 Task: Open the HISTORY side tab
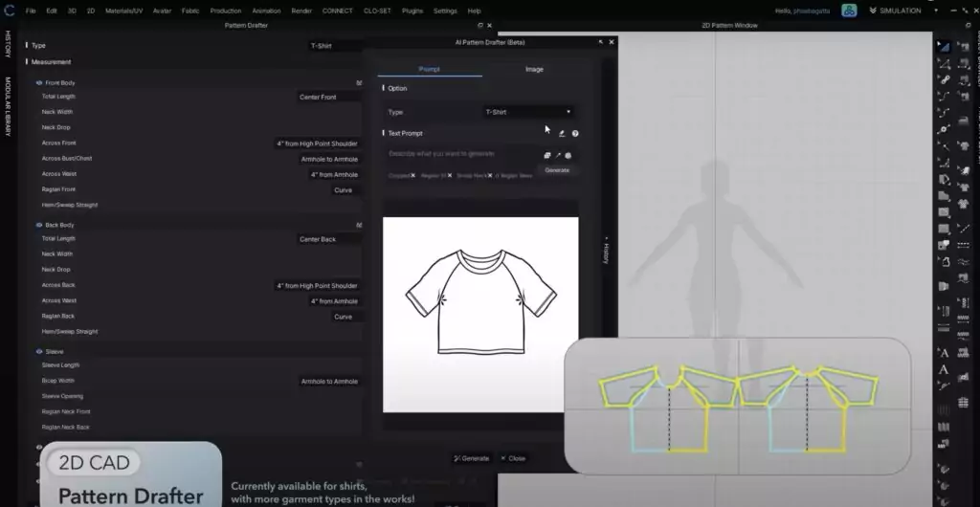8,44
